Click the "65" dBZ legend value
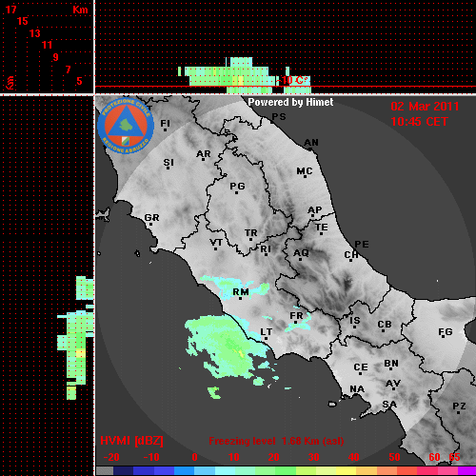Screen dimensions: 476x476 454,457
